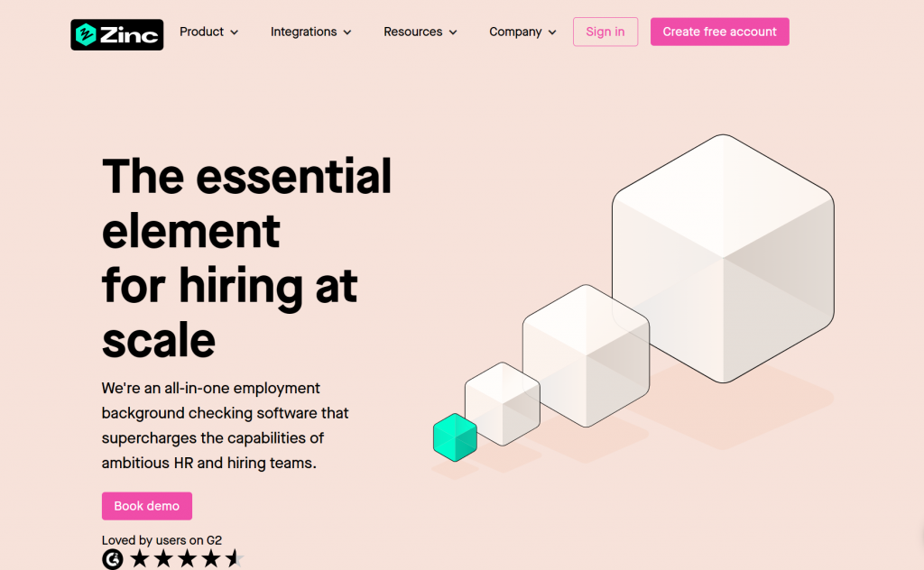Expand the Product dropdown arrow
The width and height of the screenshot is (924, 570).
coord(235,32)
